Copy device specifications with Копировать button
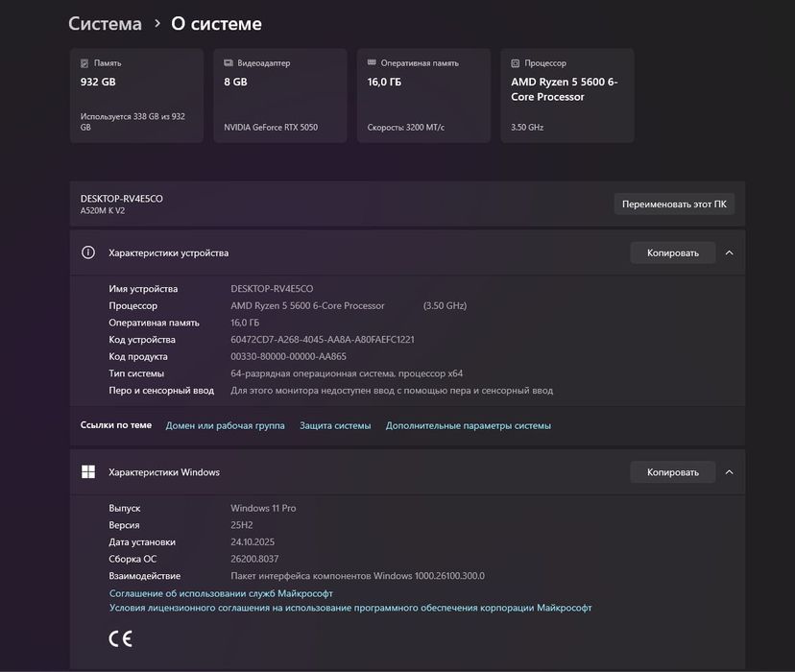This screenshot has width=795, height=672. pos(673,252)
